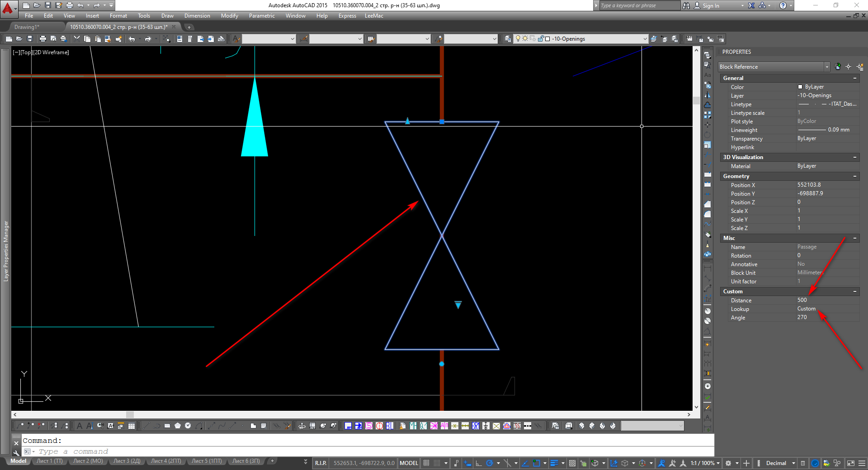Screen dimensions: 868x470
Task: Click the Dimension Style icon
Action: point(303,39)
